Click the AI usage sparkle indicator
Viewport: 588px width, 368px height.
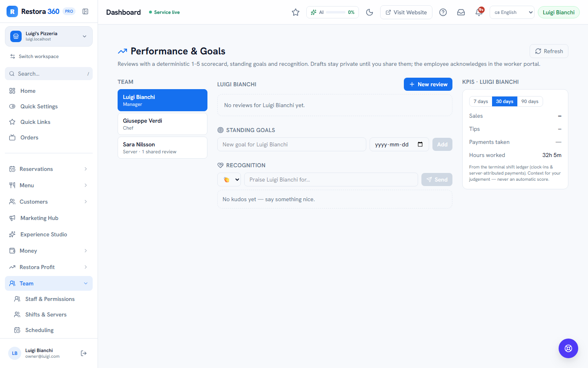point(314,12)
